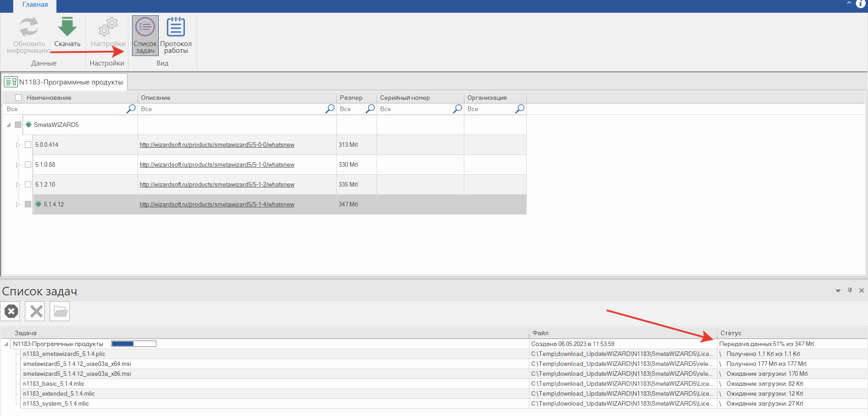Open Список задач panel dropdown arrow
The width and height of the screenshot is (868, 416).
point(838,291)
